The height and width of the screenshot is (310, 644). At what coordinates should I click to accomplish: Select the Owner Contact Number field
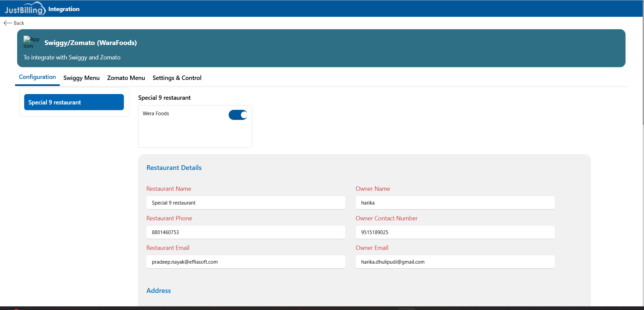pyautogui.click(x=455, y=232)
